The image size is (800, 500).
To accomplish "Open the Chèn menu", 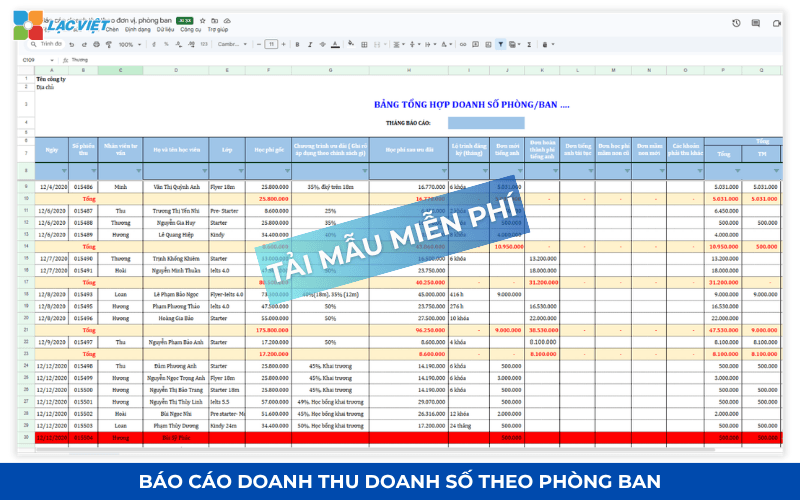I will coord(112,30).
